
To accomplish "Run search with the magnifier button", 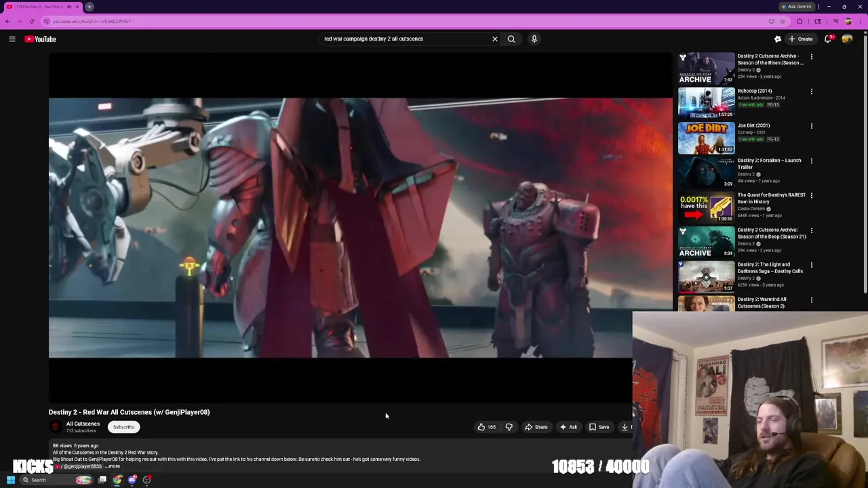I will pyautogui.click(x=511, y=39).
